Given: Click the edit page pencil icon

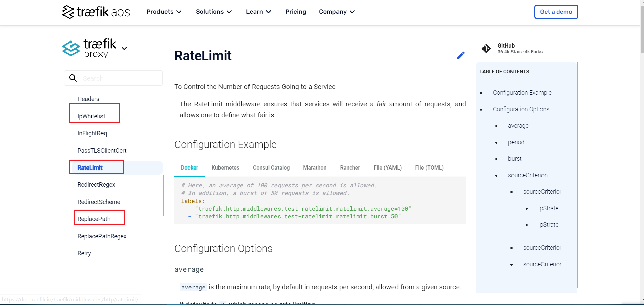Looking at the screenshot, I should click(x=461, y=55).
